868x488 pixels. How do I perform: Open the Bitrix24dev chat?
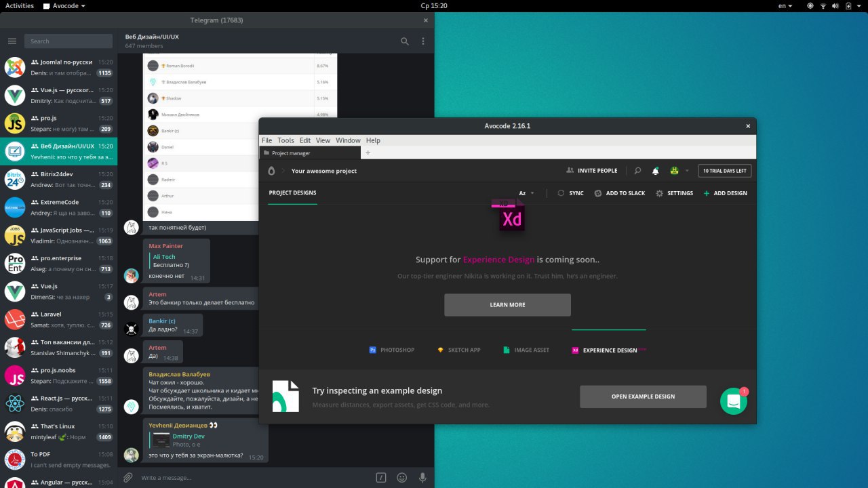tap(59, 180)
